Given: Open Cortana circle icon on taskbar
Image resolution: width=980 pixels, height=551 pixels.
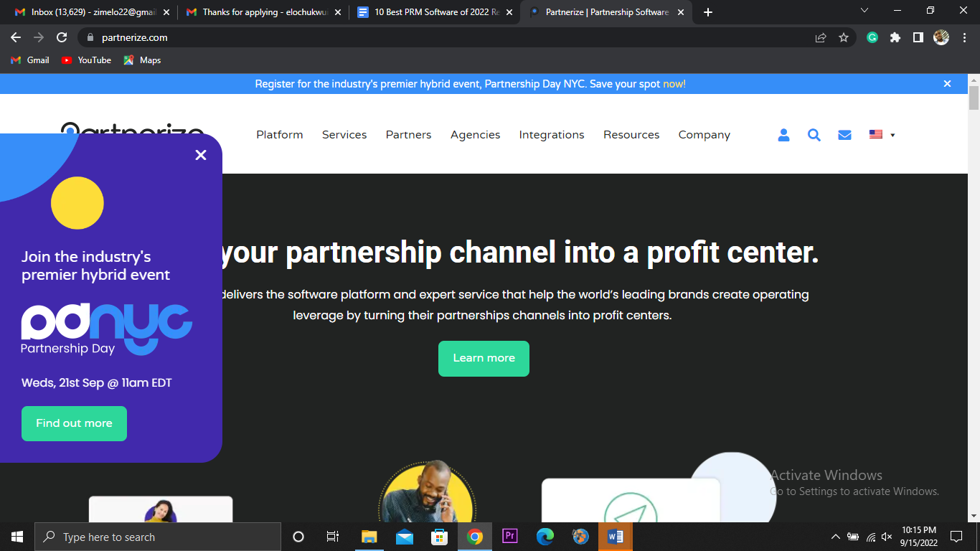Looking at the screenshot, I should tap(298, 537).
